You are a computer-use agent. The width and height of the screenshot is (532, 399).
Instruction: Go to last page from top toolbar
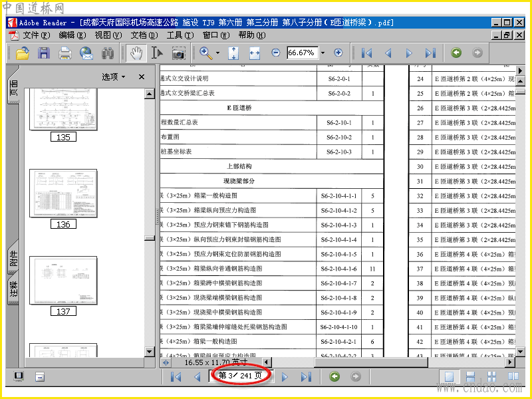tap(430, 53)
